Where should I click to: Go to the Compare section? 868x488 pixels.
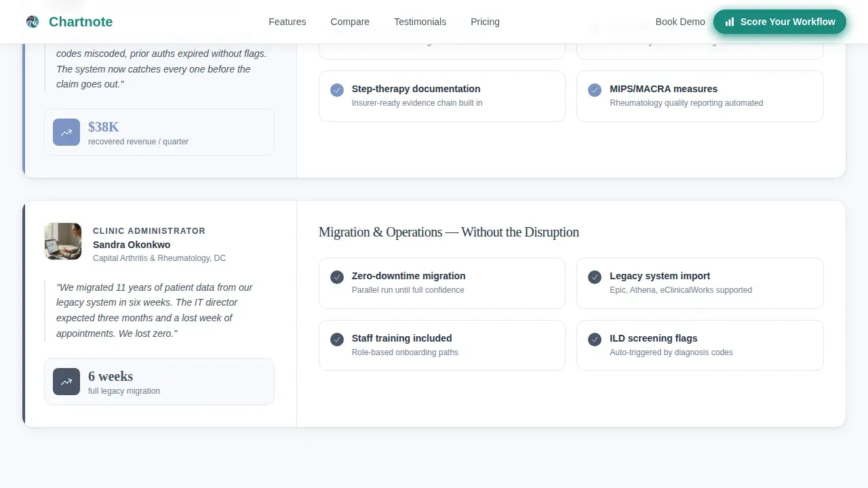350,22
